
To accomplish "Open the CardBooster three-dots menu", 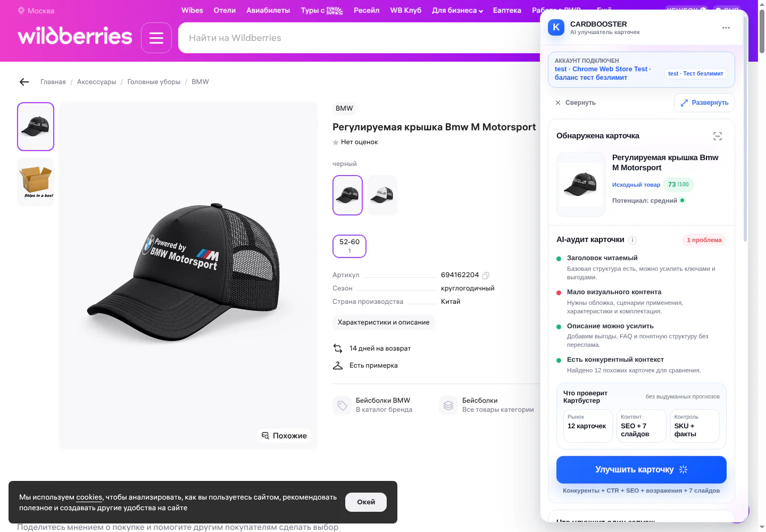I will pyautogui.click(x=726, y=28).
